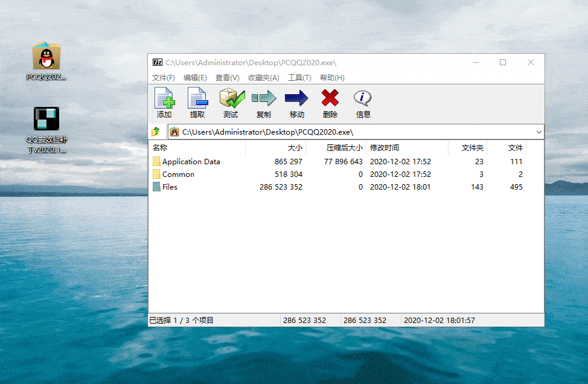This screenshot has height=384, width=588.
Task: Sort by the 大小 column header
Action: coord(276,148)
